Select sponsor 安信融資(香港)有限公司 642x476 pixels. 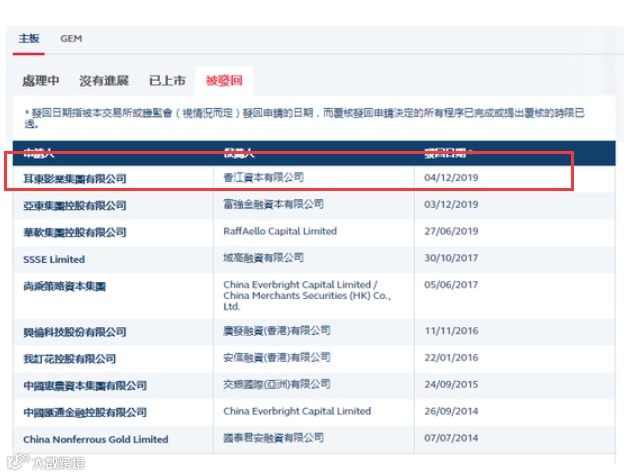point(277,357)
